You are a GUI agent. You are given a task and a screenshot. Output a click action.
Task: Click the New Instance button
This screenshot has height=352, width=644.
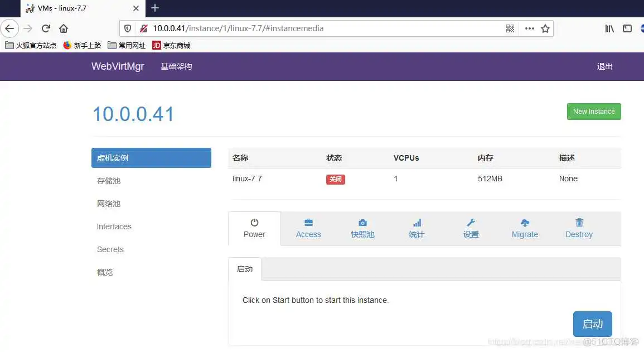coord(594,111)
